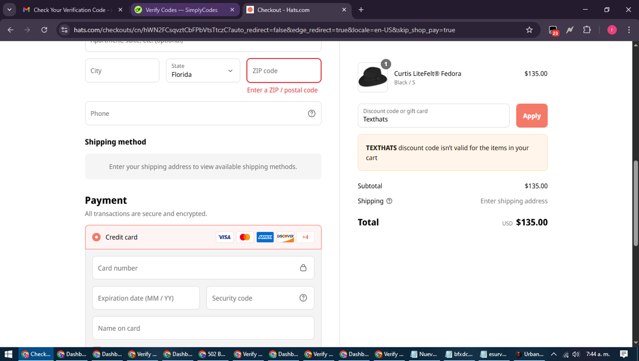Click the Name on card field
Screen dimensions: 639x361
(203, 328)
